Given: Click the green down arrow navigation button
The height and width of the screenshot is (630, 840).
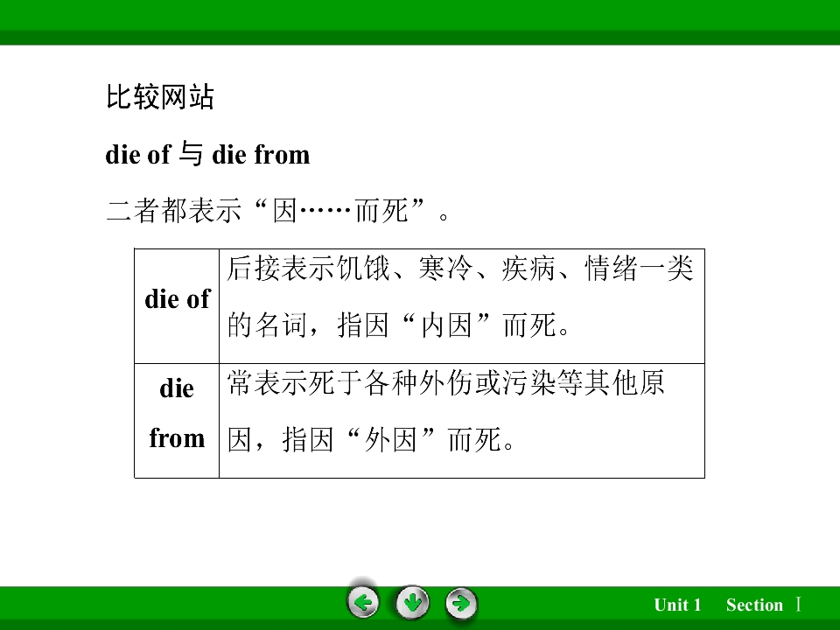Looking at the screenshot, I should click(412, 603).
